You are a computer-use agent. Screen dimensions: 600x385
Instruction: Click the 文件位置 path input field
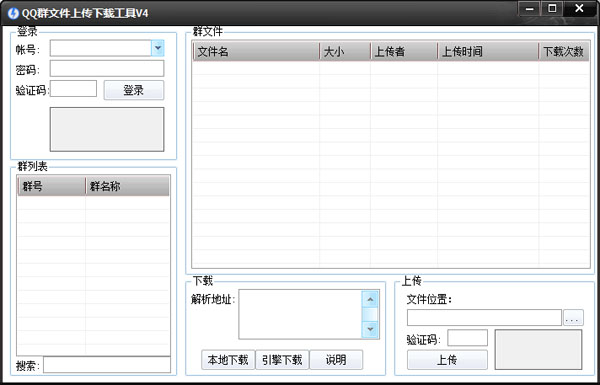484,317
